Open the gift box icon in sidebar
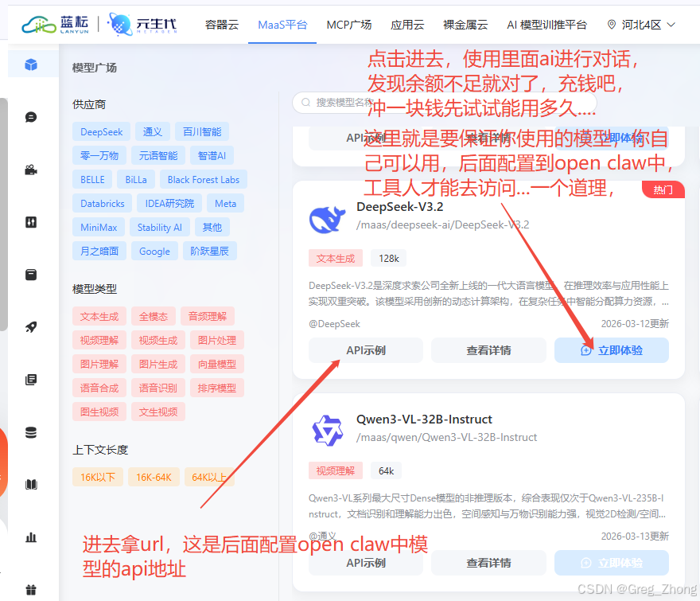 click(x=31, y=590)
